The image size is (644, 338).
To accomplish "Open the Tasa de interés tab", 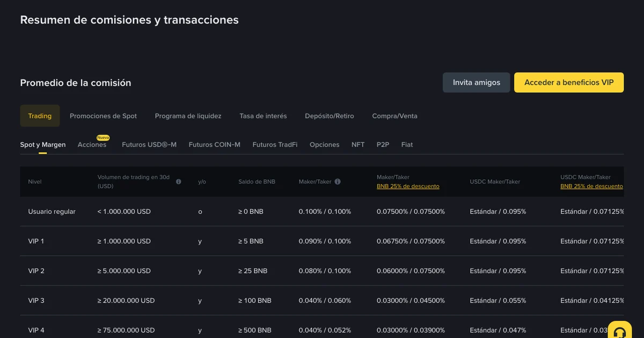I will pos(263,116).
